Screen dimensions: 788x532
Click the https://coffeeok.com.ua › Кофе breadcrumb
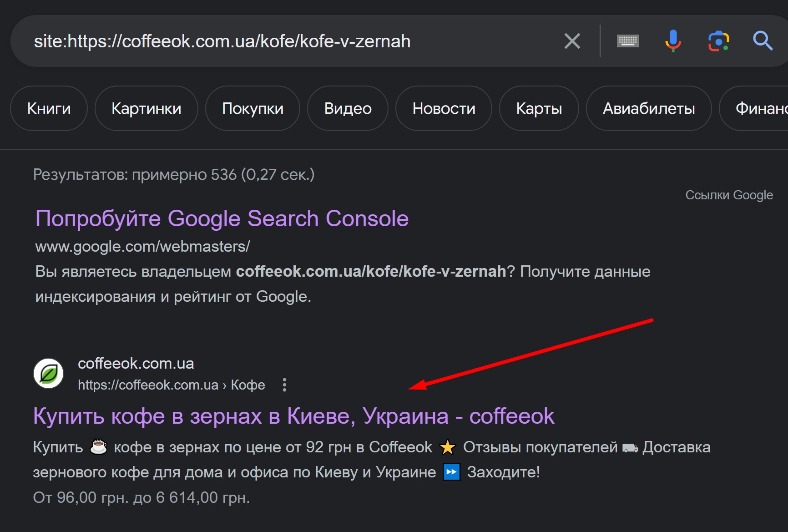pyautogui.click(x=171, y=385)
